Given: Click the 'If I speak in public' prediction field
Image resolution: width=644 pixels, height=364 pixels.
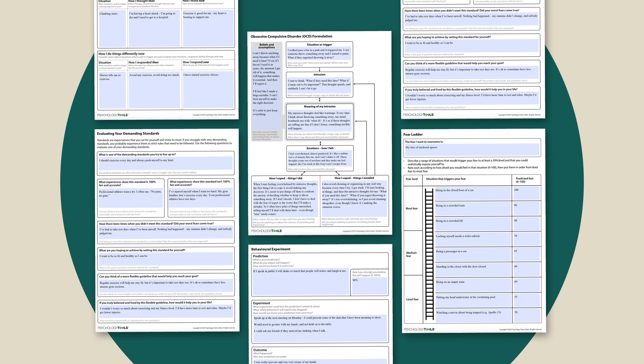Looking at the screenshot, I should [301, 281].
